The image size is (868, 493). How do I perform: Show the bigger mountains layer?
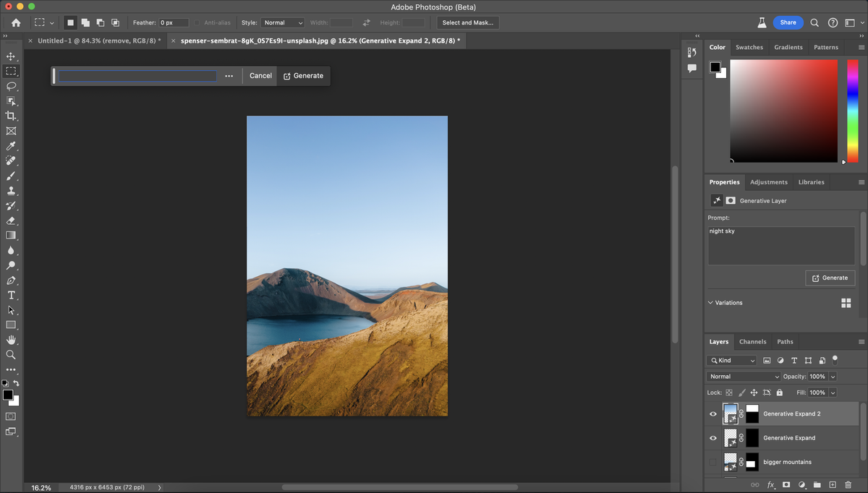pyautogui.click(x=712, y=462)
